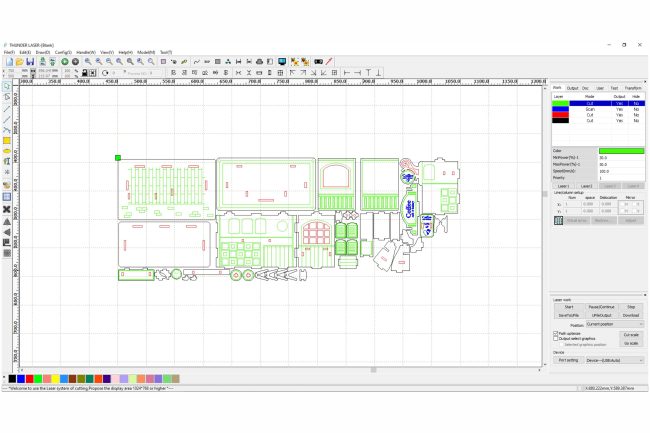Pick the green layer color bar
Viewport: 650px width, 433px height.
[x=621, y=151]
